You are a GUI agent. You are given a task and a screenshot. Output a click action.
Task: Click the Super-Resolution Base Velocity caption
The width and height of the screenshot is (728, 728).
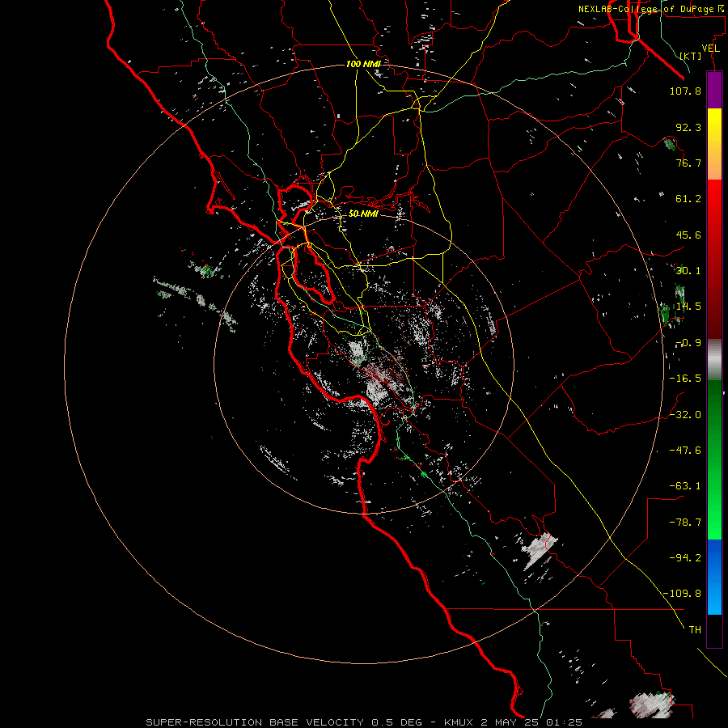tap(364, 722)
